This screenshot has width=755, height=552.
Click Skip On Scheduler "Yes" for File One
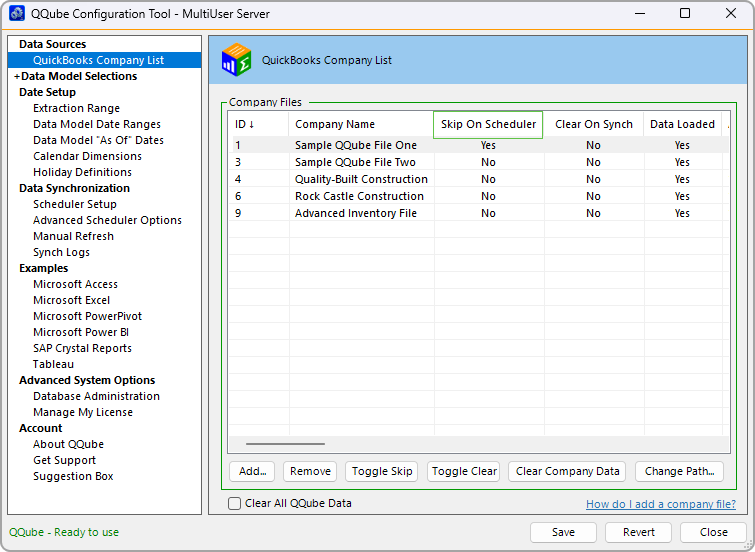point(488,145)
